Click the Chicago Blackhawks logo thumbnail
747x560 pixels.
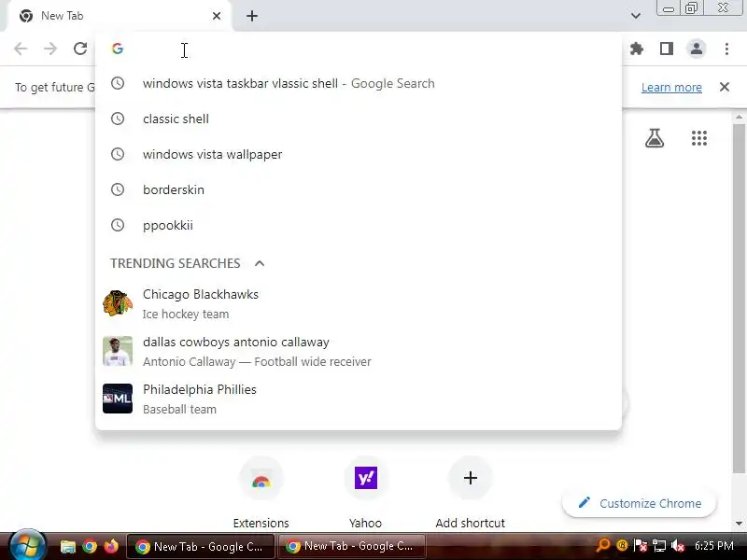[x=118, y=303]
